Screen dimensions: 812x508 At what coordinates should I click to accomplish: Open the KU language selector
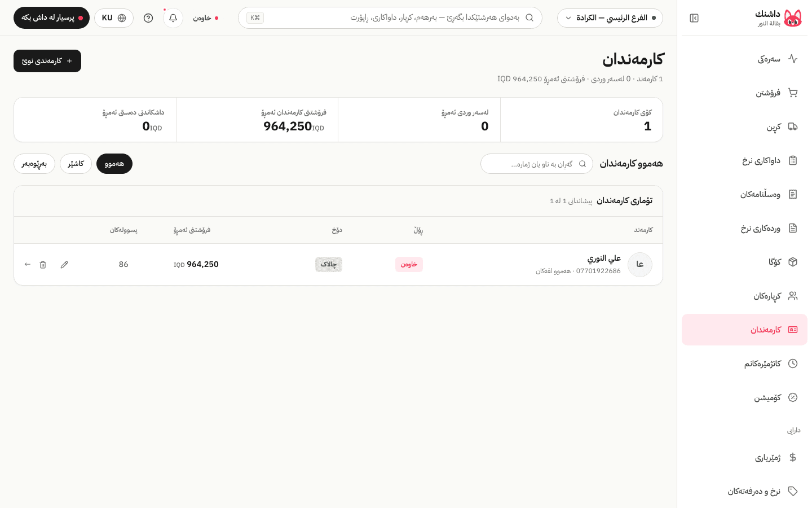(114, 18)
